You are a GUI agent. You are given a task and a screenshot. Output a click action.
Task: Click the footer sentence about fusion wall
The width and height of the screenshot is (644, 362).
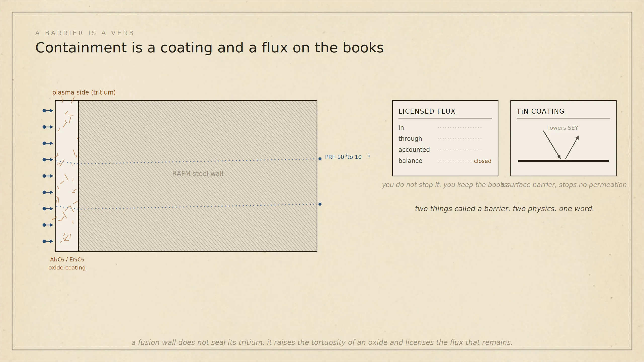coord(322,342)
